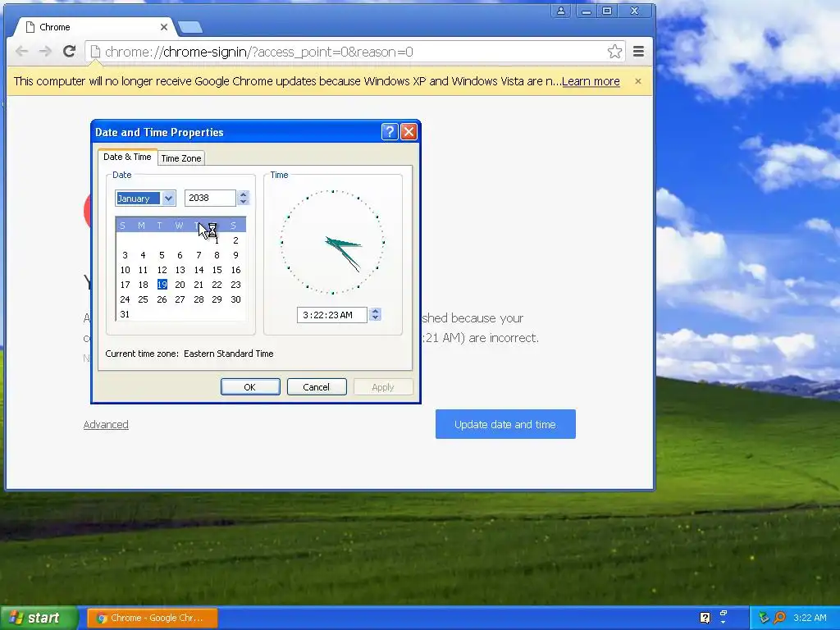Click the page icon in address bar
This screenshot has height=630, width=840.
tap(95, 52)
